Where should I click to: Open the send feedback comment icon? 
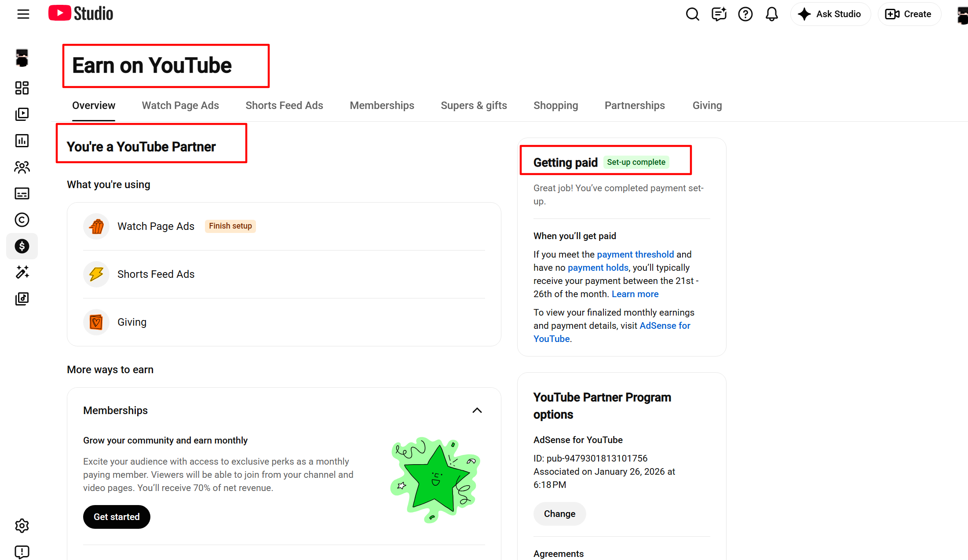[x=719, y=14]
